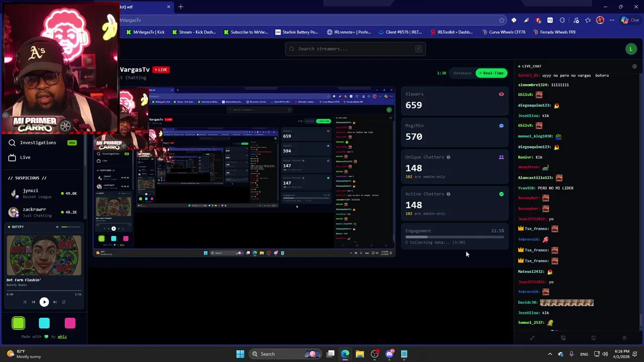Screen dimensions: 644x362
Task: Mute the Botify player speaker icon
Action: click(x=57, y=227)
